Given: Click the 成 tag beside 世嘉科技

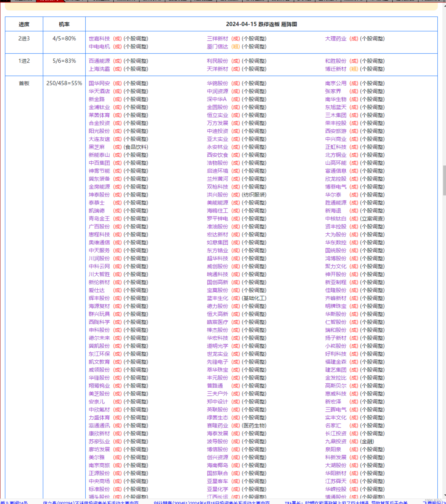Looking at the screenshot, I should pyautogui.click(x=117, y=39).
